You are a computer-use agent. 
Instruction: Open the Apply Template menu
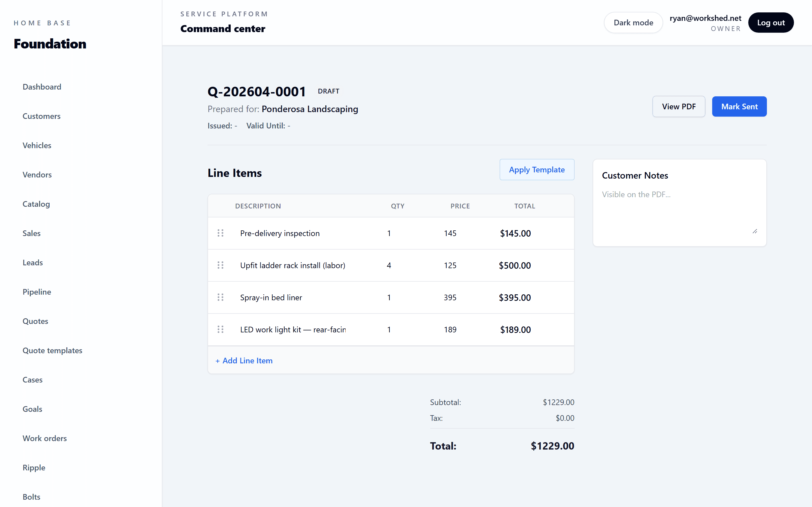[x=537, y=170]
